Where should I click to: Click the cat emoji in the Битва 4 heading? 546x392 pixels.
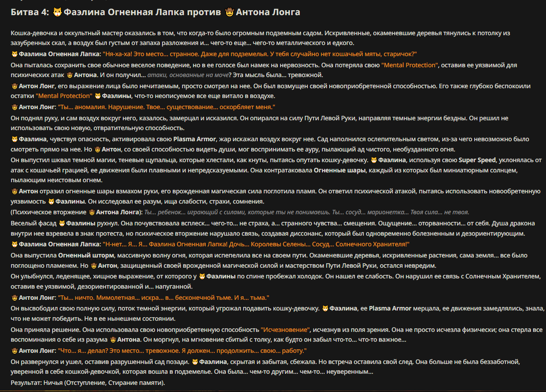pos(57,12)
